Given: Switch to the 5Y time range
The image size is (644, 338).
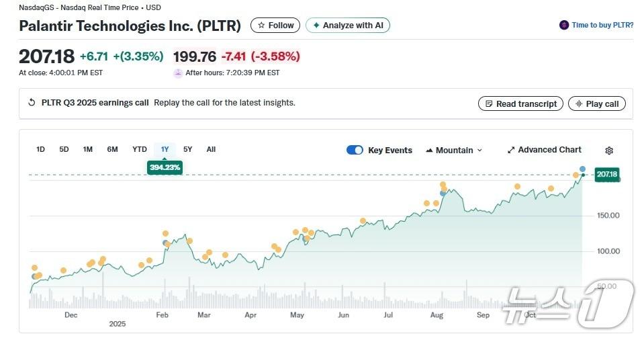Looking at the screenshot, I should click(188, 149).
